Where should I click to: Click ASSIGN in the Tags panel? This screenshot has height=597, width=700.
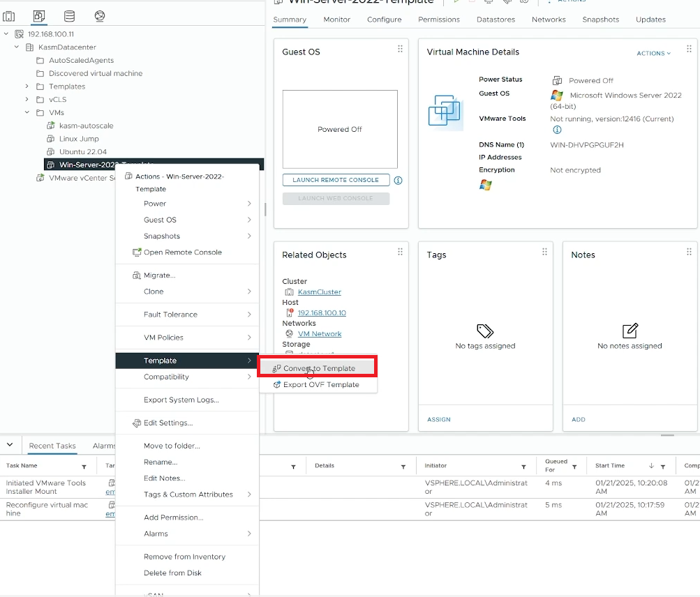[438, 419]
